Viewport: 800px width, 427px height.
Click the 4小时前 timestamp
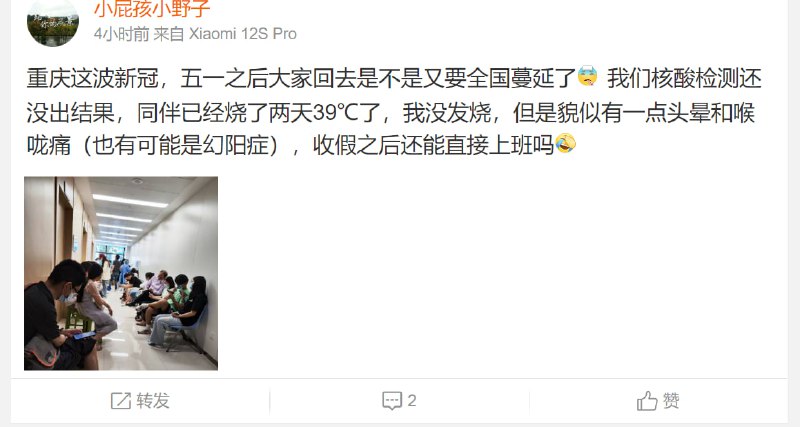(x=121, y=34)
